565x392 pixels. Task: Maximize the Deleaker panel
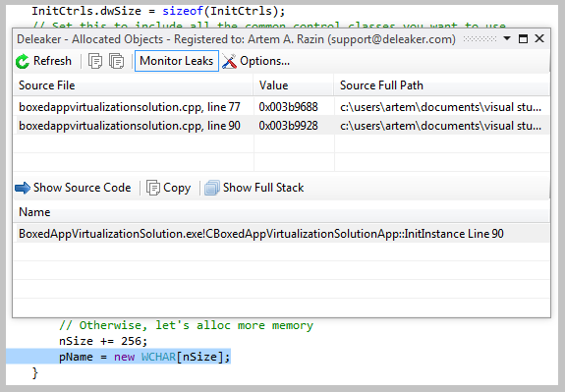(x=523, y=38)
